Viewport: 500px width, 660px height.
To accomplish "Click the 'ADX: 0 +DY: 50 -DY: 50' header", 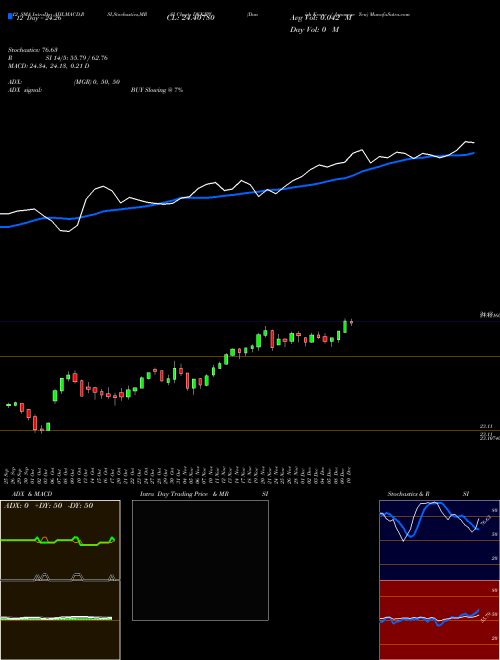I will click(x=48, y=506).
